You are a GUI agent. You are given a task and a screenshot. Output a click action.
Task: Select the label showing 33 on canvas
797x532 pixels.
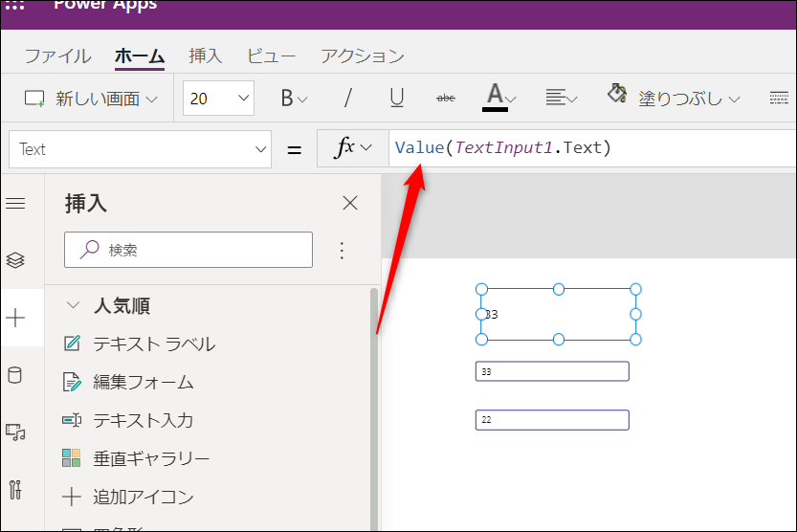click(558, 315)
